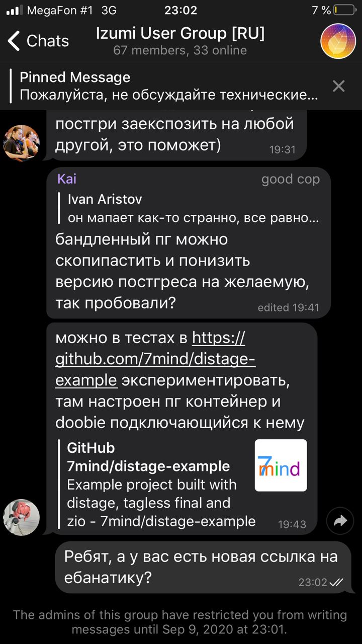Open profile photo next to 19:31 message
This screenshot has height=644, width=362.
click(21, 143)
